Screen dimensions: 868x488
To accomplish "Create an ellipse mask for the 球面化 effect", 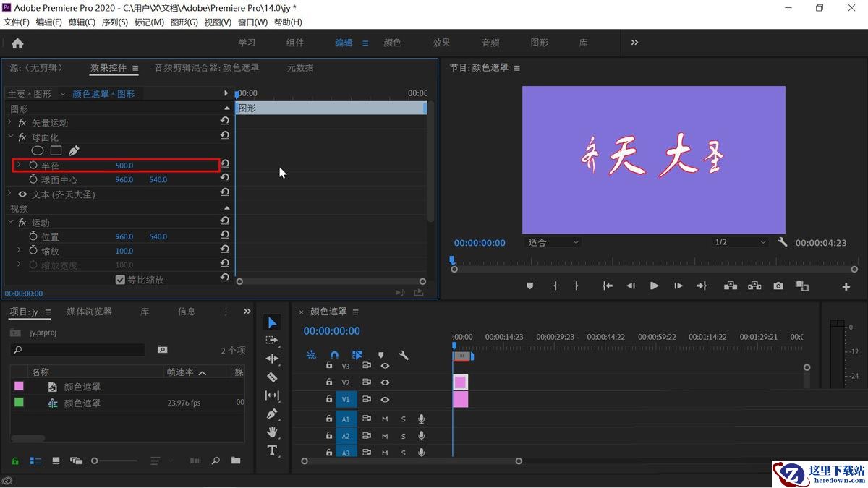I will point(38,151).
